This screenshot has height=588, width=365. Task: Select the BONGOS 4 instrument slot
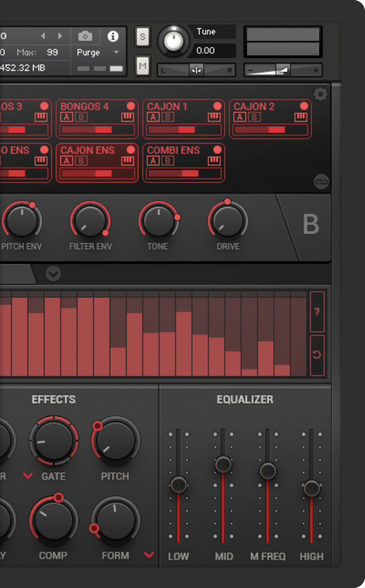(x=97, y=119)
